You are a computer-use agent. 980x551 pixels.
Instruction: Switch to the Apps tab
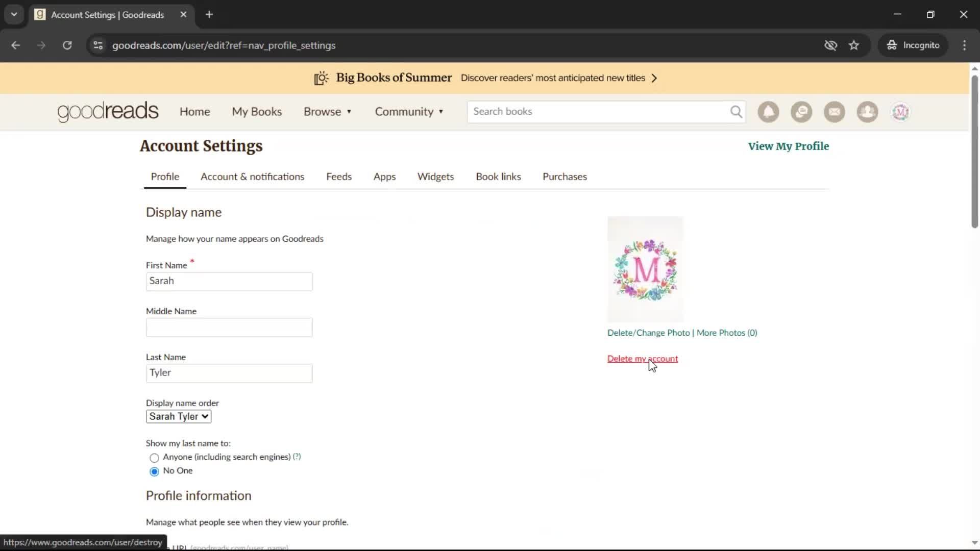(384, 177)
